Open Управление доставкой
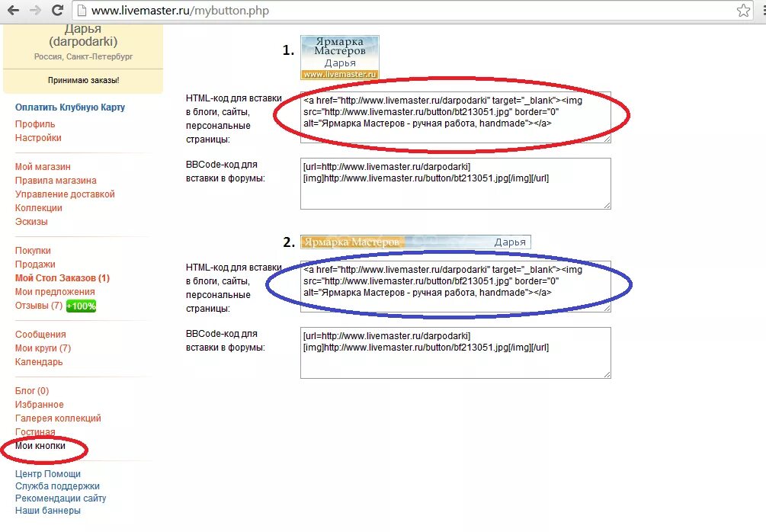The image size is (766, 532). coord(65,194)
